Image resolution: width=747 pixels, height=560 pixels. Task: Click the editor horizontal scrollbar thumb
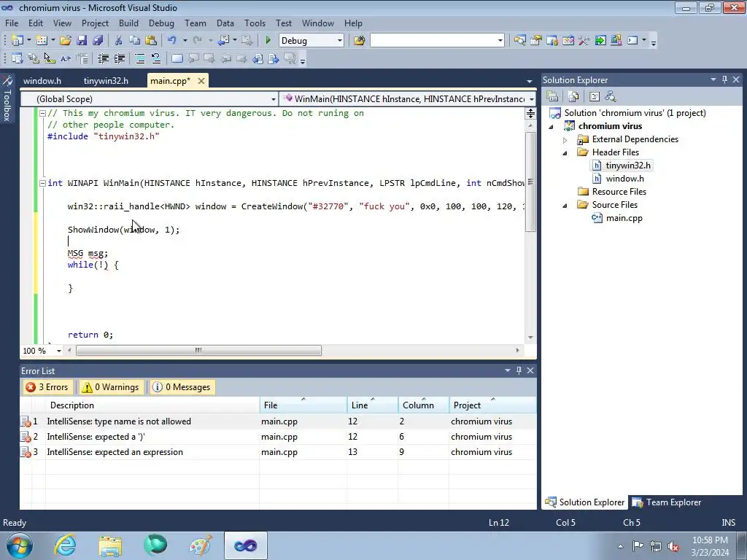(198, 351)
